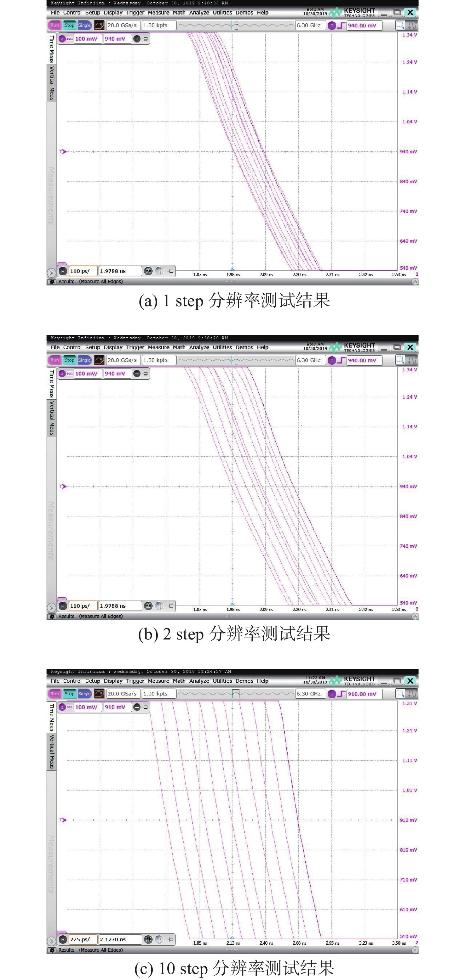Screen dimensions: 465x980
Task: Click the Run button in panel (b)
Action: (55, 360)
